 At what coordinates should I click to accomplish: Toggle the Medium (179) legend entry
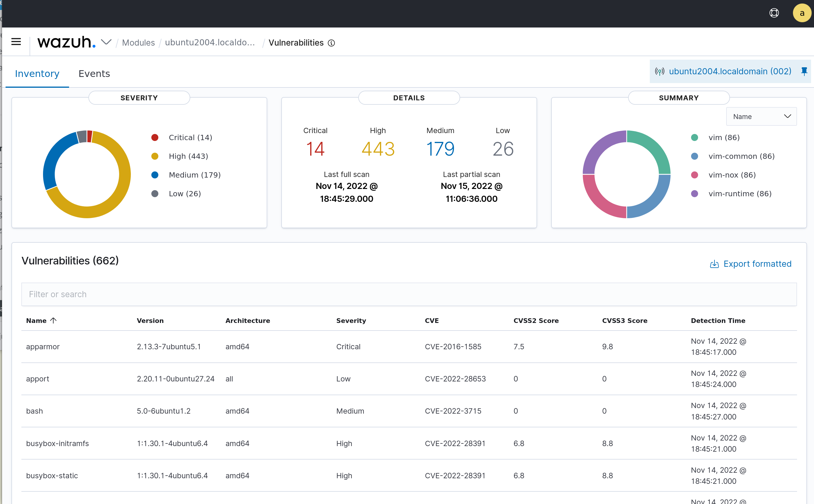click(186, 175)
